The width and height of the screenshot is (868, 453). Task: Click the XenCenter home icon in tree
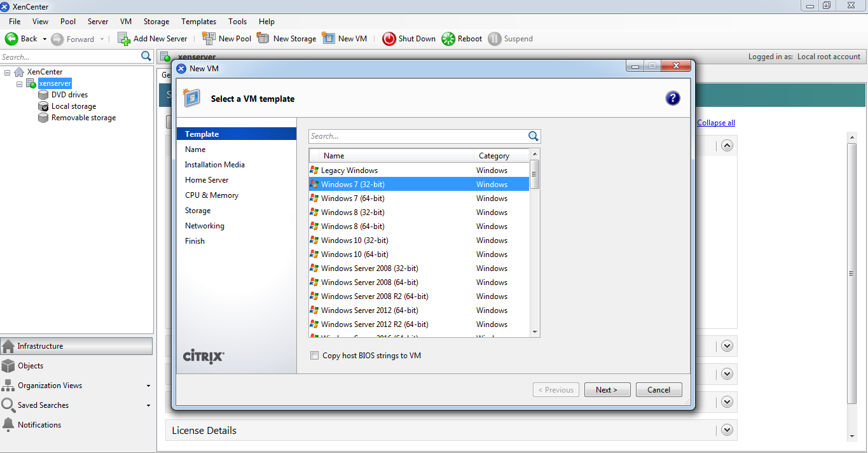coord(20,72)
